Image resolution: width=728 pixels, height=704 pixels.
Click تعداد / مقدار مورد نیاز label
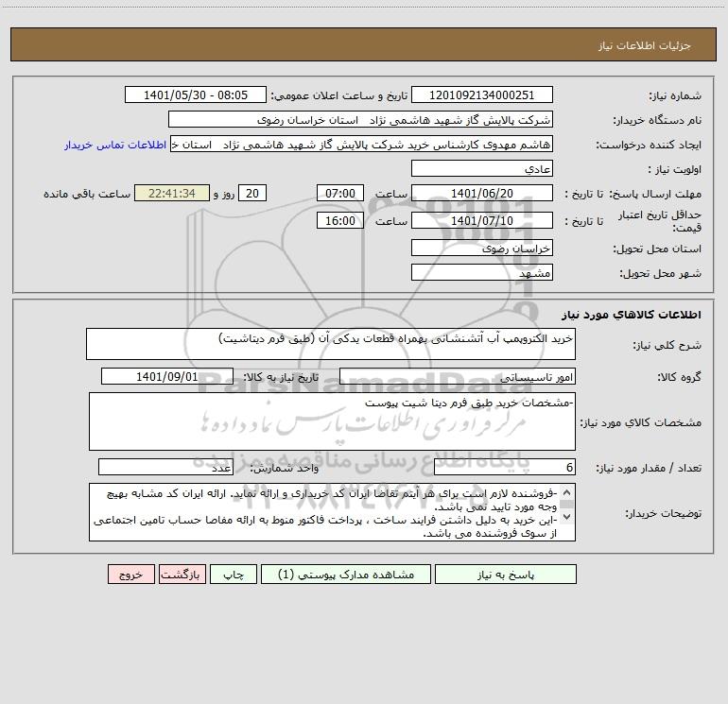click(x=649, y=469)
